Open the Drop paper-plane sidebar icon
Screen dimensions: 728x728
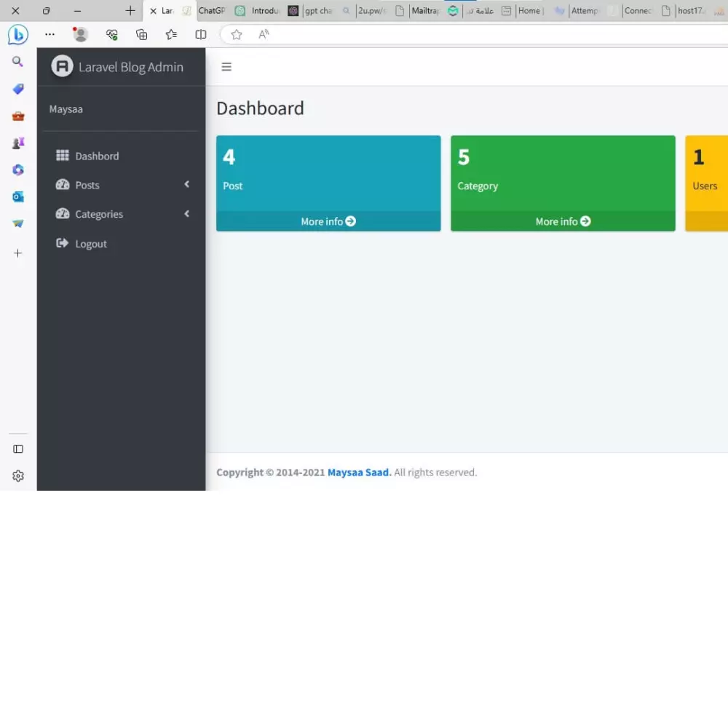pos(18,223)
